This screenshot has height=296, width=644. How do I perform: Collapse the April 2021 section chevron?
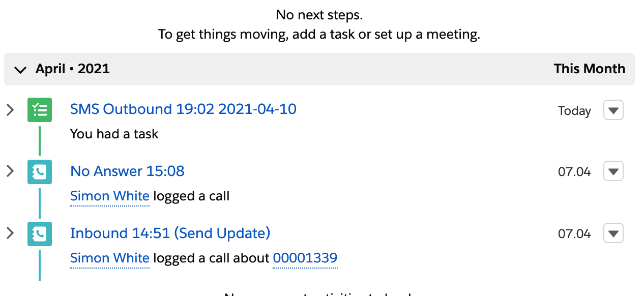coord(20,70)
